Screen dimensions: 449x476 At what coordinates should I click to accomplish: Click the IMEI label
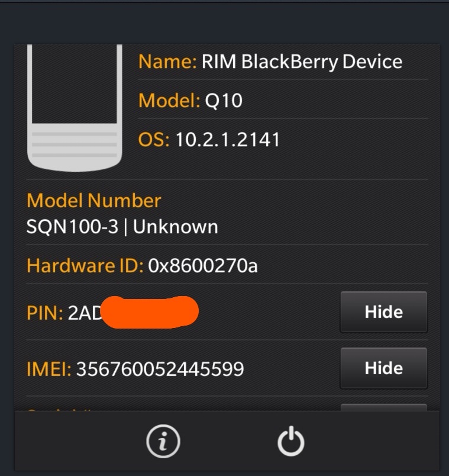[x=49, y=369]
